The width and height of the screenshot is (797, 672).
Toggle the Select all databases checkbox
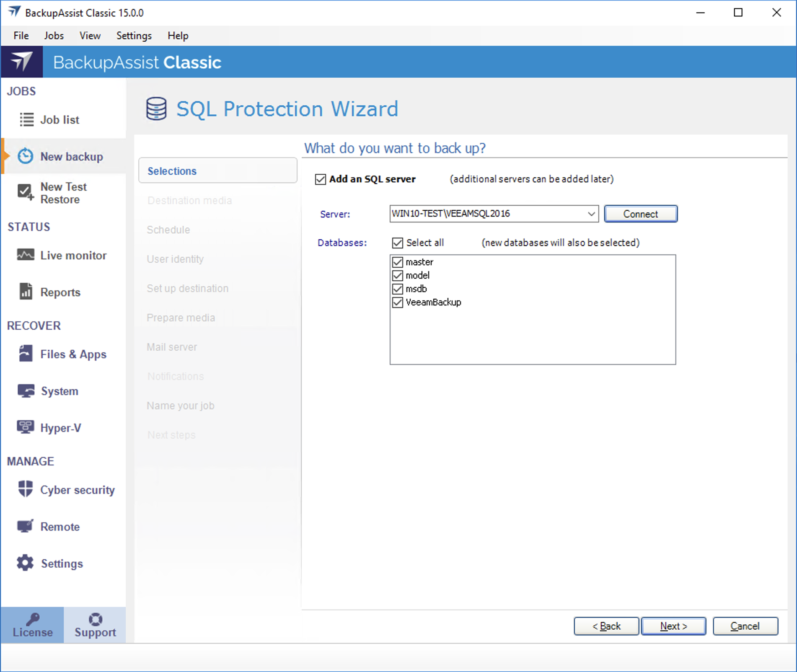[x=398, y=243]
